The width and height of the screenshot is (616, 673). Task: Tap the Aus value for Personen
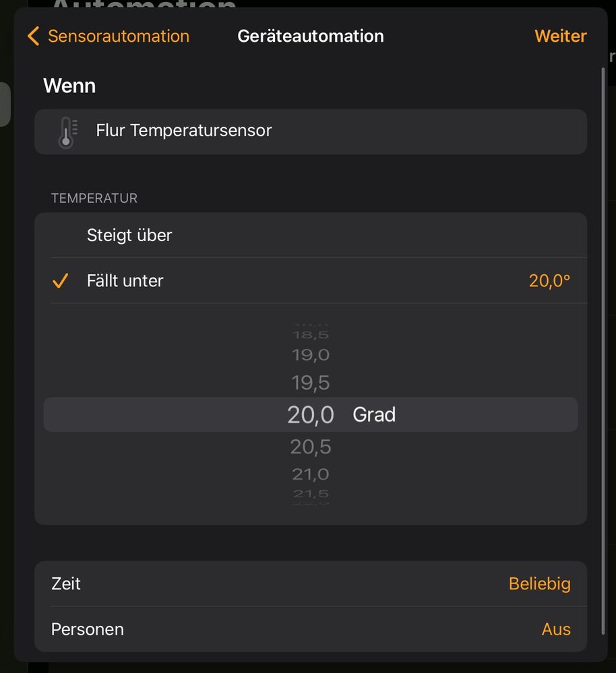(x=556, y=629)
